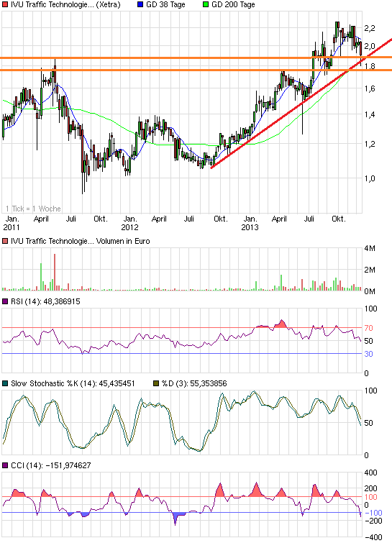Select the 'CCI (14): -151,974627' value
Viewport: 392px width, 543px height.
[x=51, y=465]
